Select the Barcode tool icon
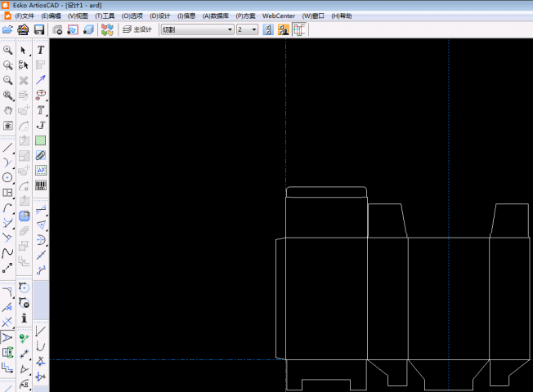The width and height of the screenshot is (533, 392). (41, 185)
